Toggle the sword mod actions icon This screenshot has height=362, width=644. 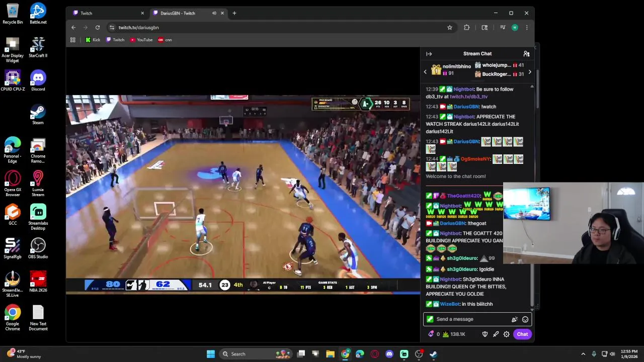point(496,334)
